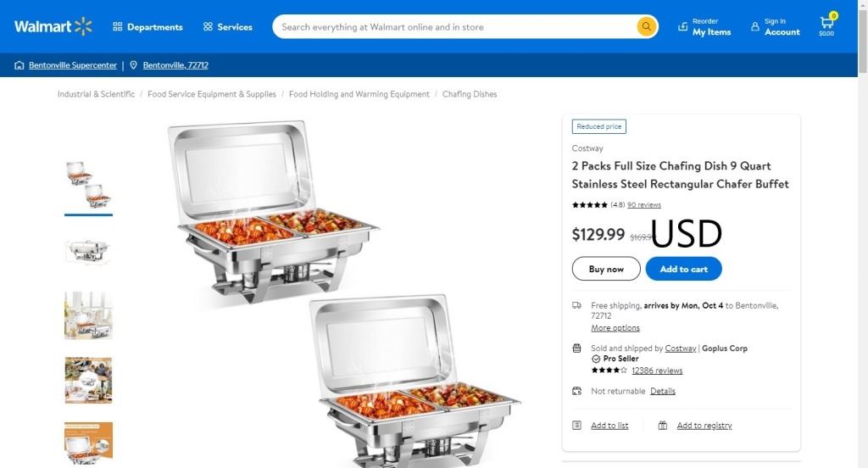The height and width of the screenshot is (468, 868).
Task: Click the Add to cart button
Action: click(x=683, y=269)
